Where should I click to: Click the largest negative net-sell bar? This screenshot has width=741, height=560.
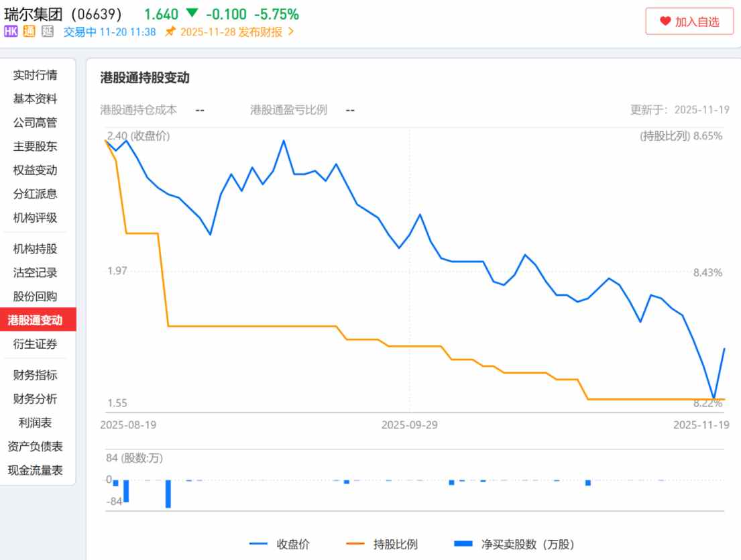coord(168,494)
